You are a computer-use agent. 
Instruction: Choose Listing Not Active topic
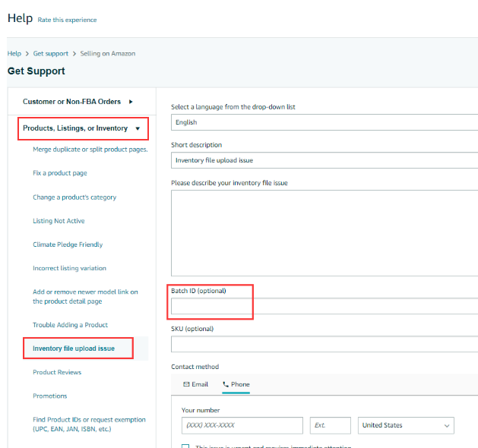[x=59, y=221]
